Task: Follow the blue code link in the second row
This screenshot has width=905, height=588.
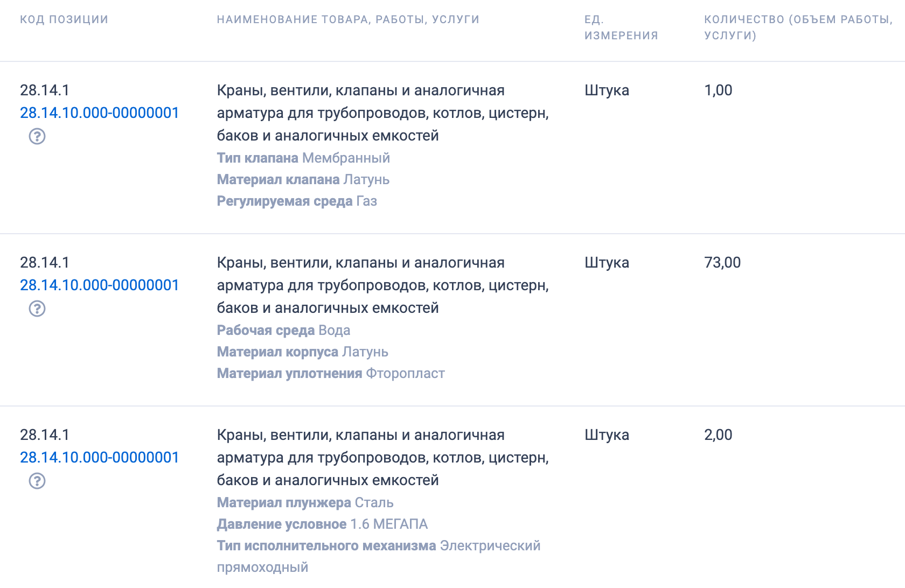Action: [99, 285]
